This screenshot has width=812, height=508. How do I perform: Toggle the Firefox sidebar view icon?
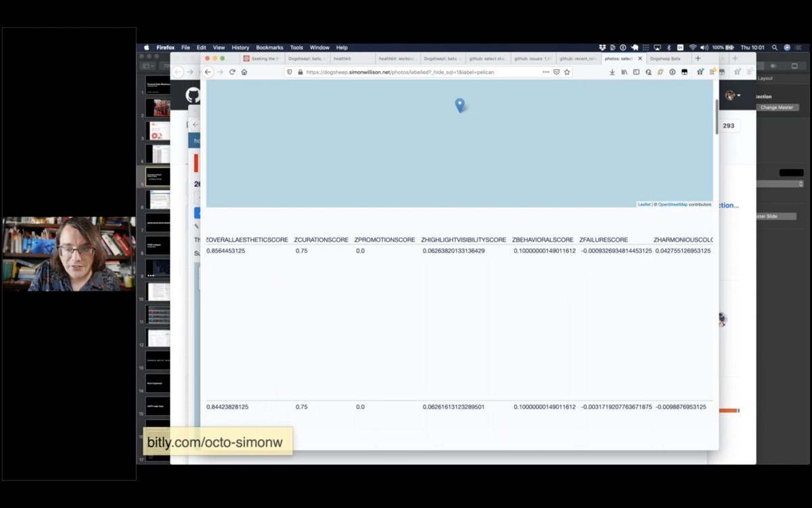[x=636, y=72]
